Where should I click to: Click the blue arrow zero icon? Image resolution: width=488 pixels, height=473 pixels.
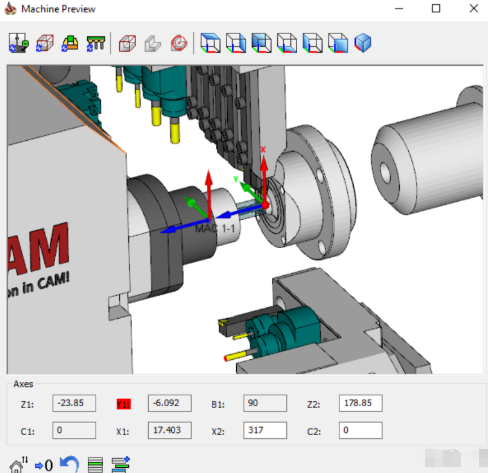tap(44, 465)
